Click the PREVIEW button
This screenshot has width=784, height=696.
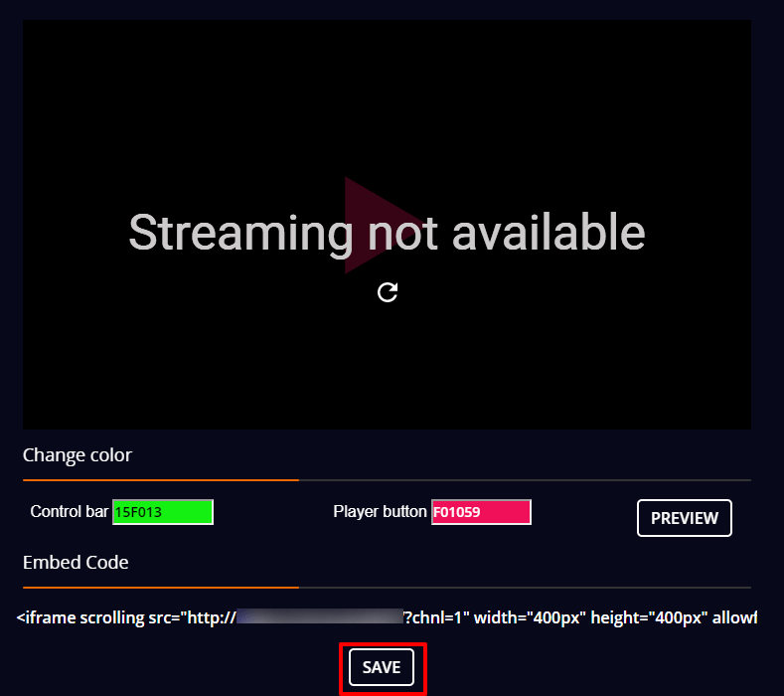[684, 518]
